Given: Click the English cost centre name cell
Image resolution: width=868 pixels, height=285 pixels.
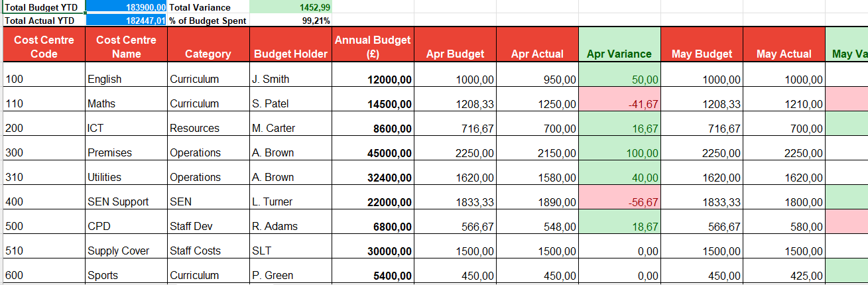Looking at the screenshot, I should click(126, 79).
